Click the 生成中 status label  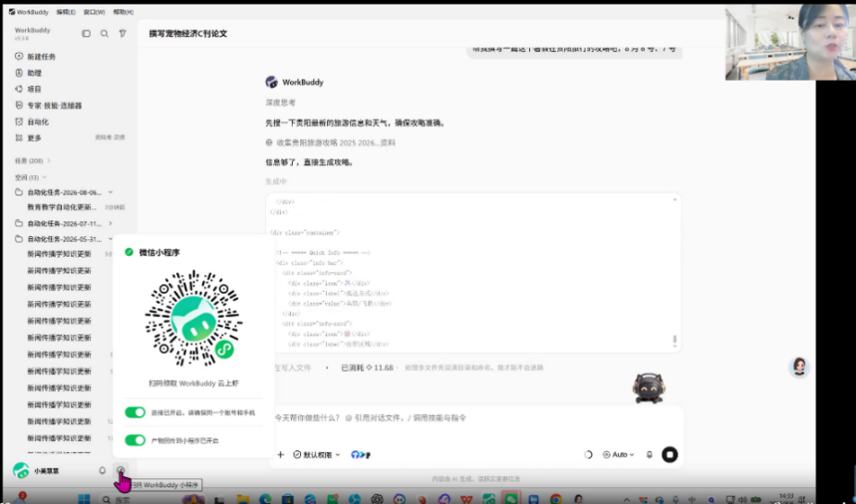tap(276, 182)
